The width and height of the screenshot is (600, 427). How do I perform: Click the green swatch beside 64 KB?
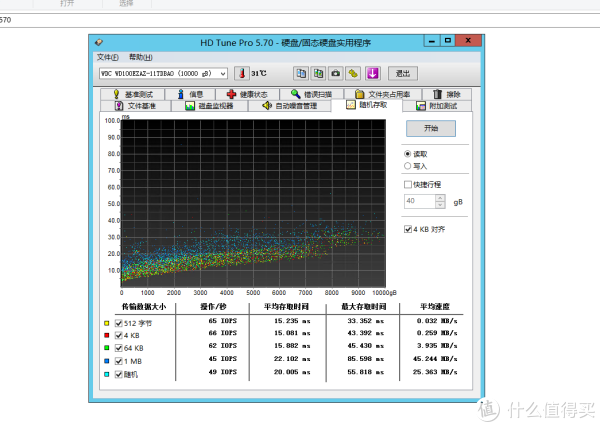click(107, 348)
